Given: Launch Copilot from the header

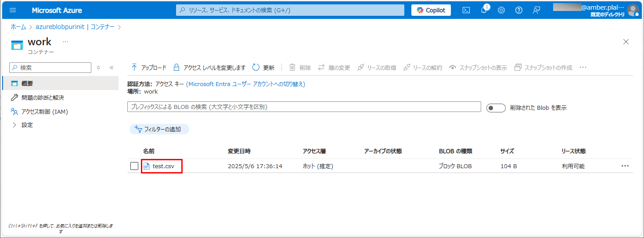Looking at the screenshot, I should tap(431, 10).
